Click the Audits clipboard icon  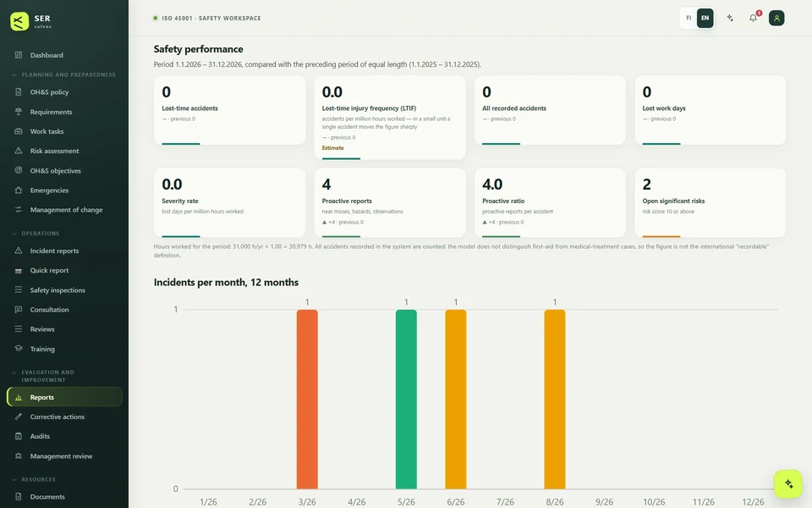point(19,437)
